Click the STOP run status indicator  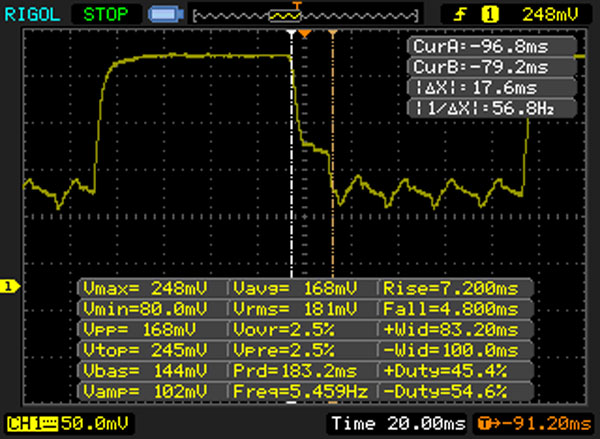pos(106,15)
